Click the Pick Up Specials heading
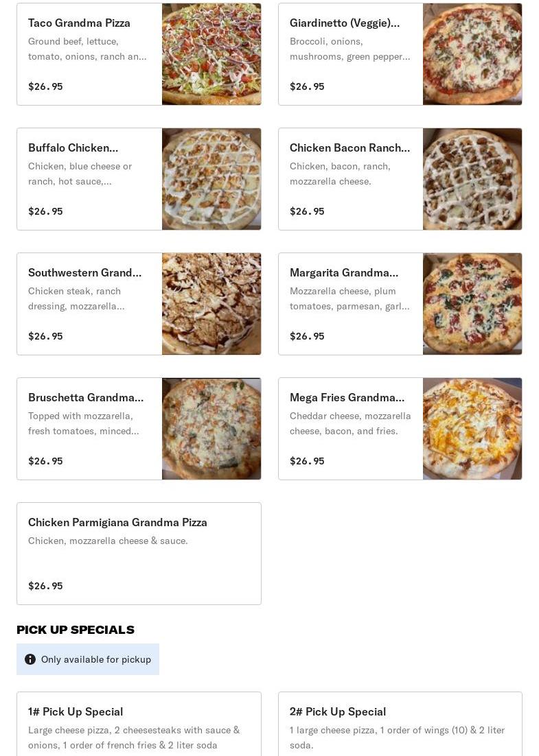 tap(76, 630)
